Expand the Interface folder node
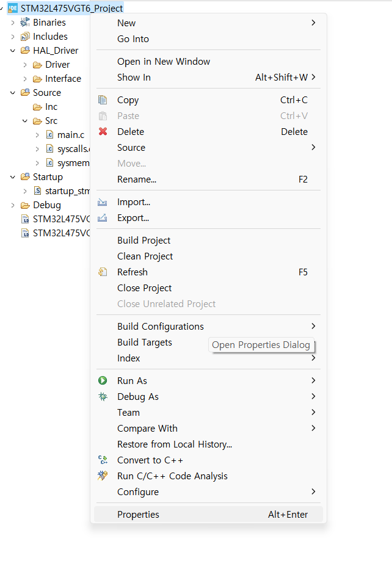 (x=25, y=79)
